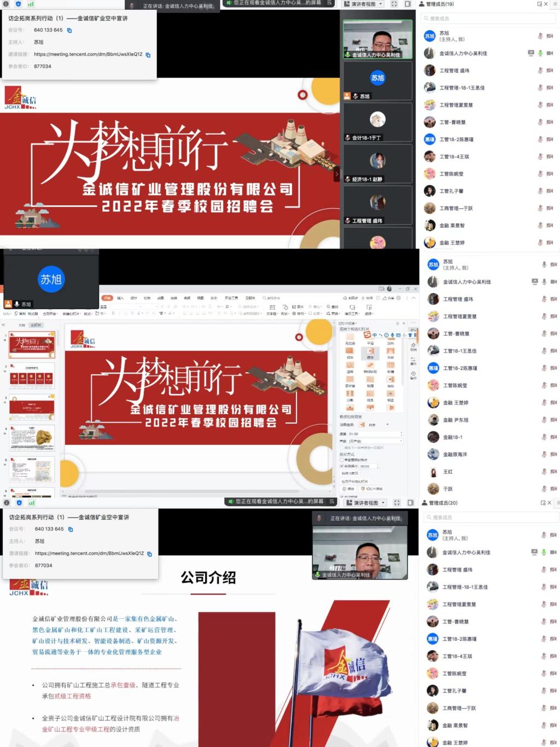Toggle 金融 尹东旭 microphone icon
560x747 pixels.
coord(544,420)
